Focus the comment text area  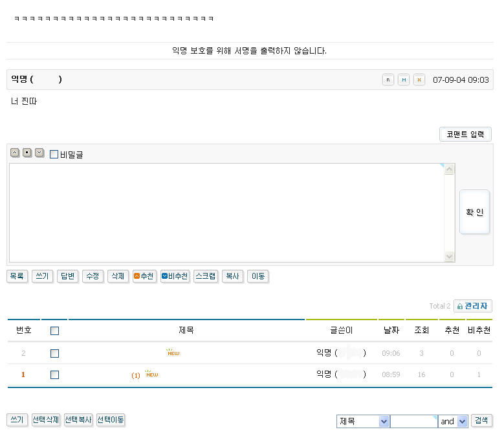[227, 213]
